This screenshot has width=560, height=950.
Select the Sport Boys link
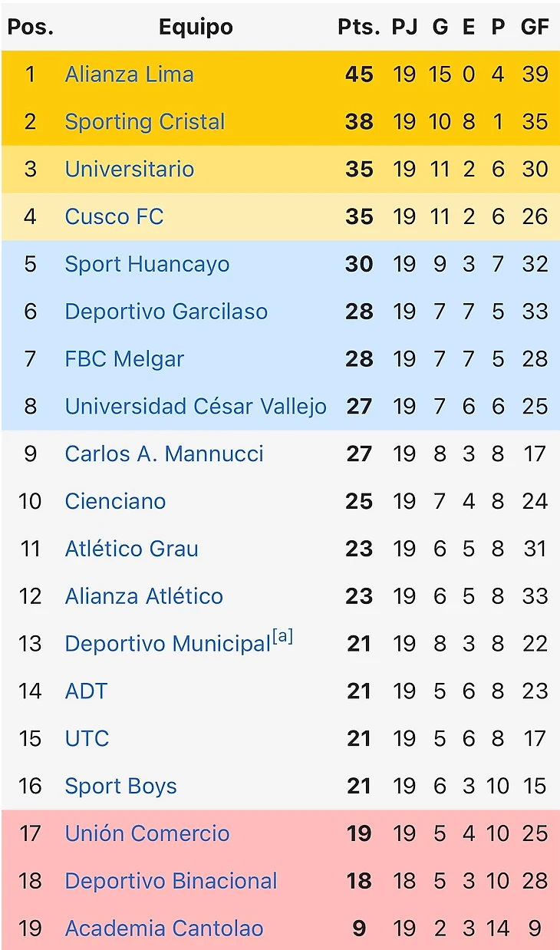click(x=120, y=787)
